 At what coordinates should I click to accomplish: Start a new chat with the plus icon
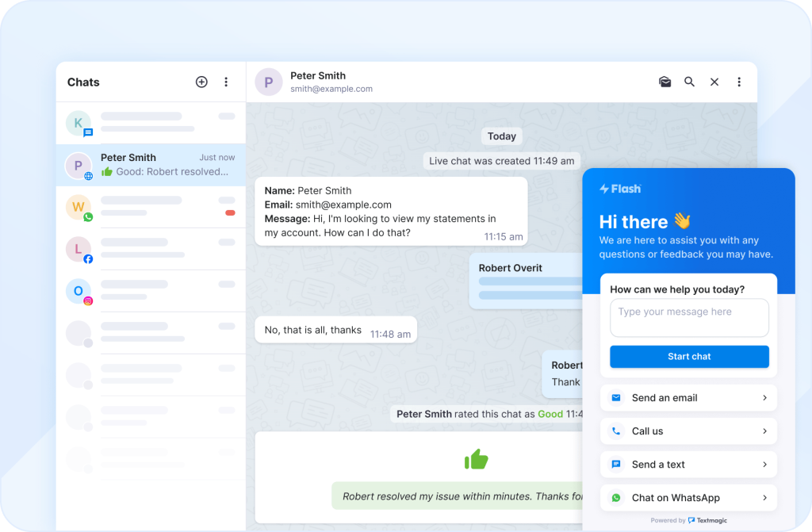[x=201, y=82]
